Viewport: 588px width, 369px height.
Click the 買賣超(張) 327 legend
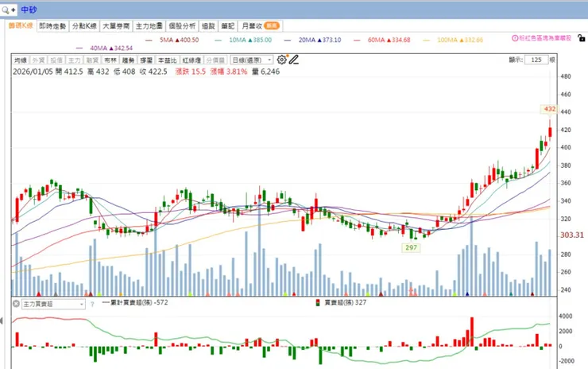345,302
